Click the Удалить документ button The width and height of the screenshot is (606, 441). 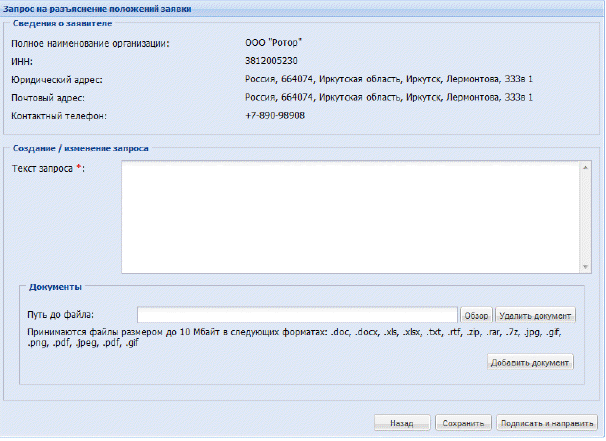[x=535, y=315]
